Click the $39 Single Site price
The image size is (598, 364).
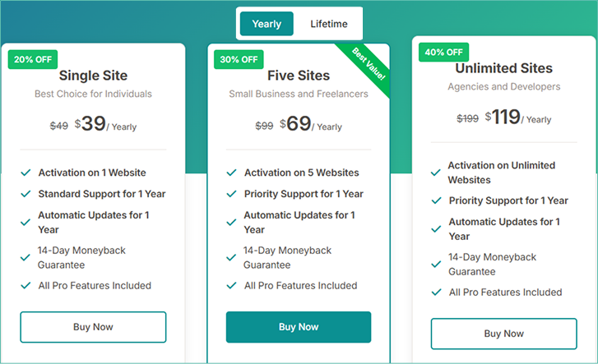pyautogui.click(x=92, y=124)
